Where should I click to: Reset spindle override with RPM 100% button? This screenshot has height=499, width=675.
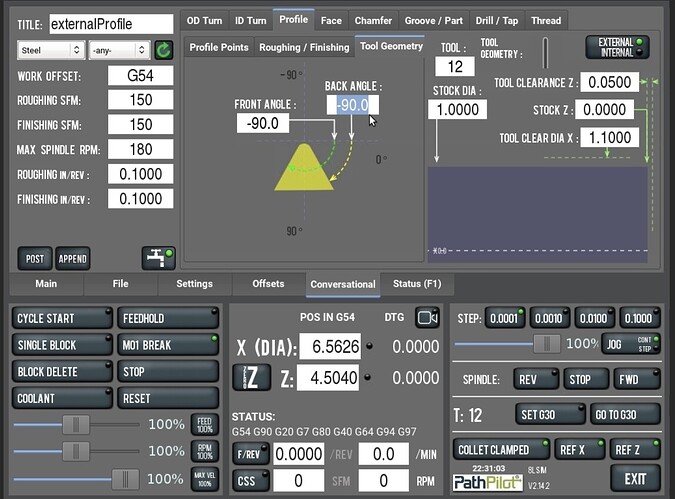(204, 452)
